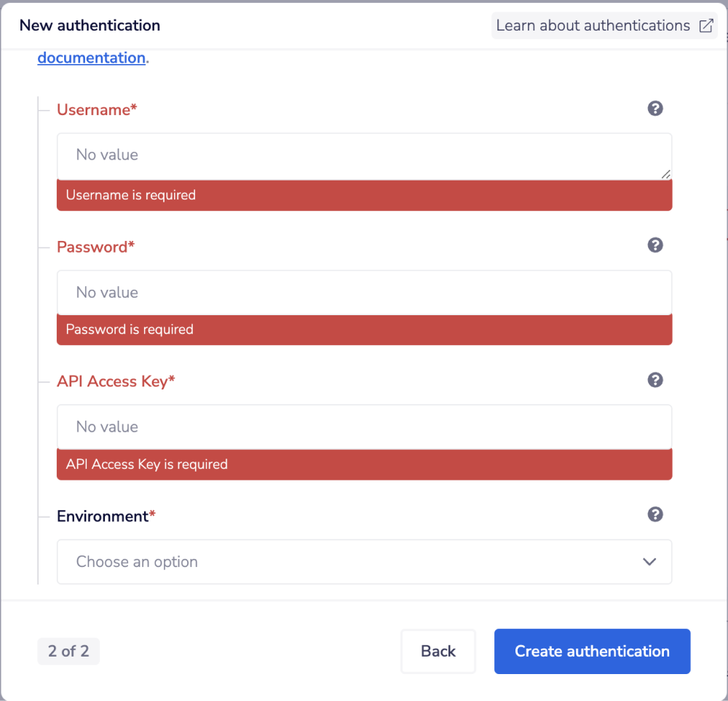The width and height of the screenshot is (728, 701).
Task: Click the API Access Key is required banner
Action: pyautogui.click(x=364, y=464)
